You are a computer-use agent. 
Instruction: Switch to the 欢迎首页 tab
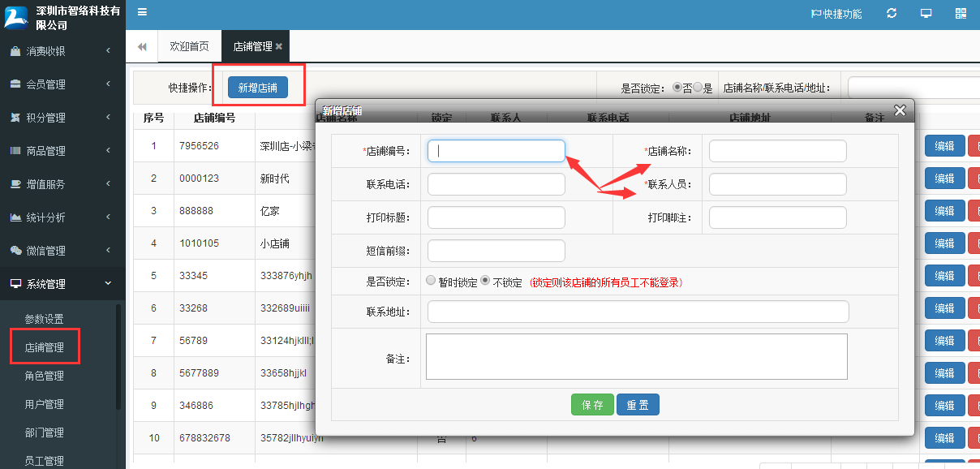pos(188,46)
